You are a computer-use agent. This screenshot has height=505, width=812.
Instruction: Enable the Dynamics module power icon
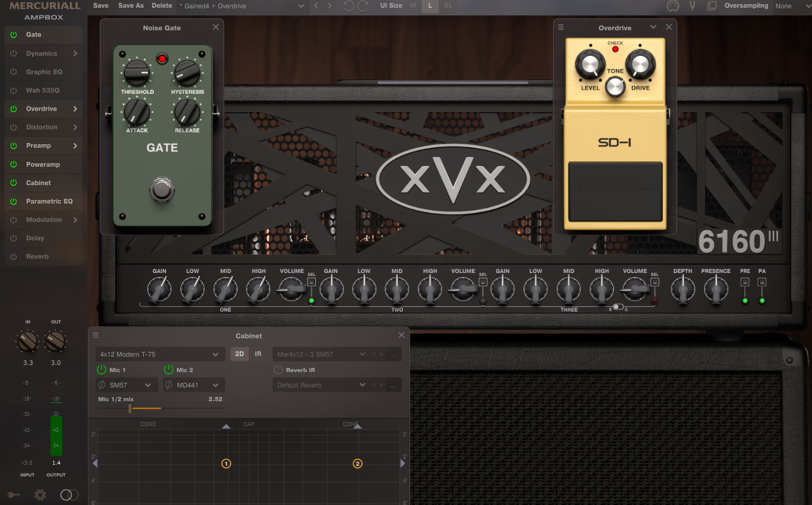[x=13, y=53]
